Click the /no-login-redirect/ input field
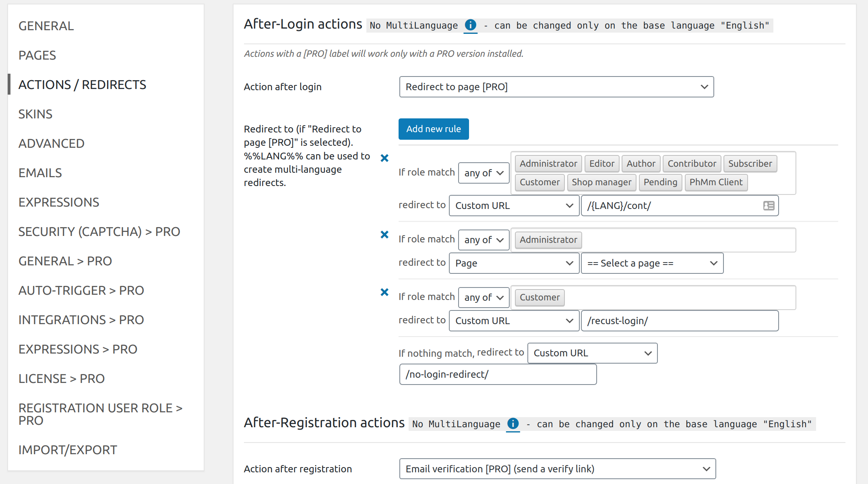Screen dimensions: 868x484 pos(498,374)
